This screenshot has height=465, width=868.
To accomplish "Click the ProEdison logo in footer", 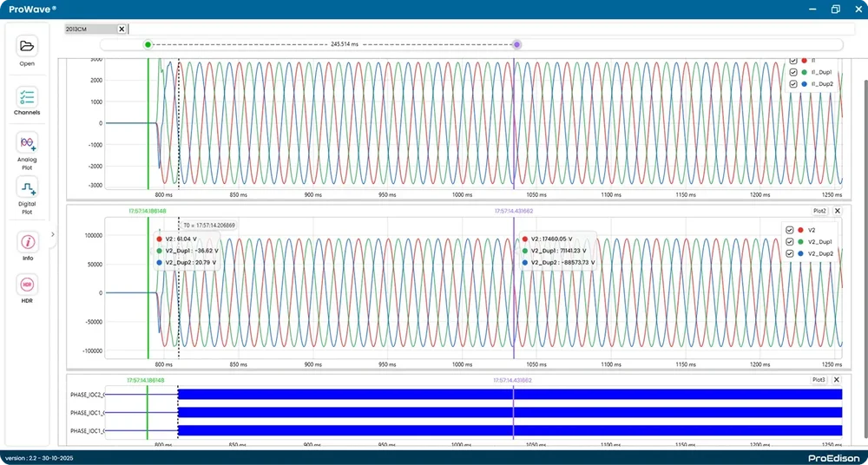I will [834, 458].
